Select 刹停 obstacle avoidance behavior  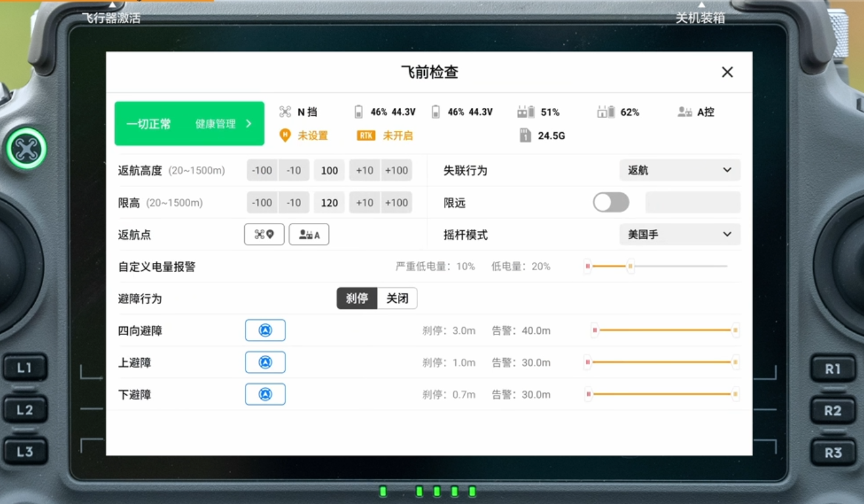pyautogui.click(x=357, y=299)
